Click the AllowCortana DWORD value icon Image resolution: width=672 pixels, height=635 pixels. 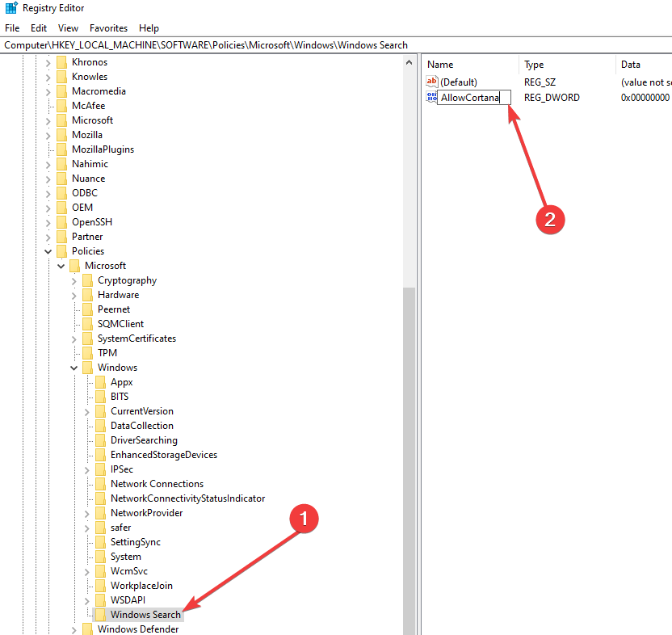pyautogui.click(x=431, y=97)
